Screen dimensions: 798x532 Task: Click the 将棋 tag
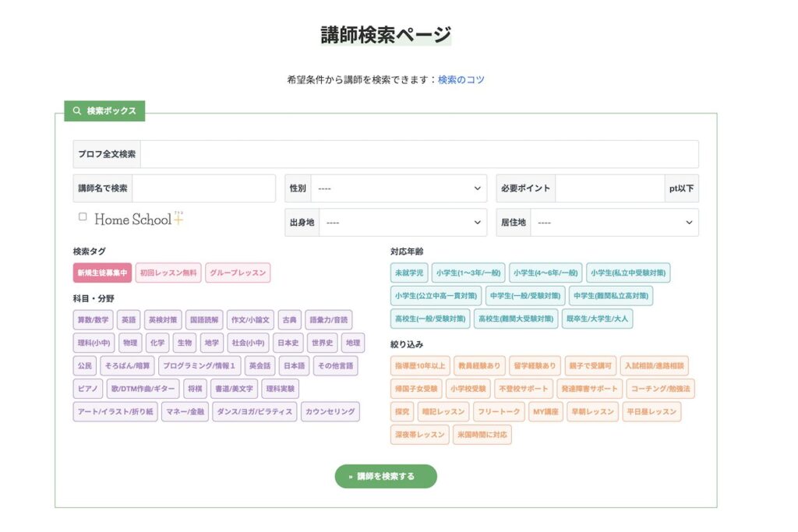click(195, 389)
